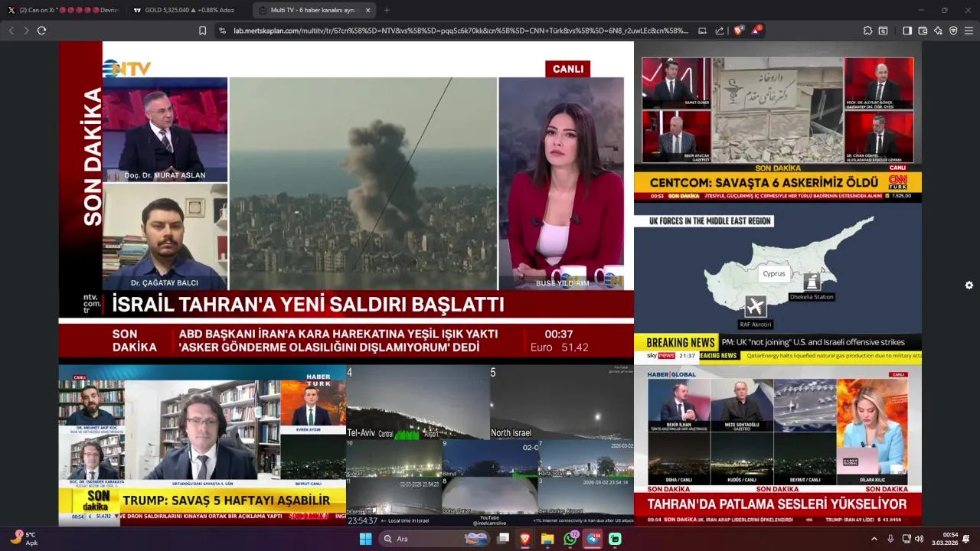Go back in browser history
The image size is (980, 551).
coord(11,31)
